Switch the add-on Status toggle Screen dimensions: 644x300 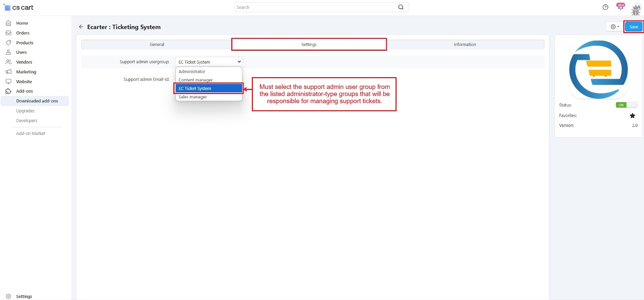point(626,105)
